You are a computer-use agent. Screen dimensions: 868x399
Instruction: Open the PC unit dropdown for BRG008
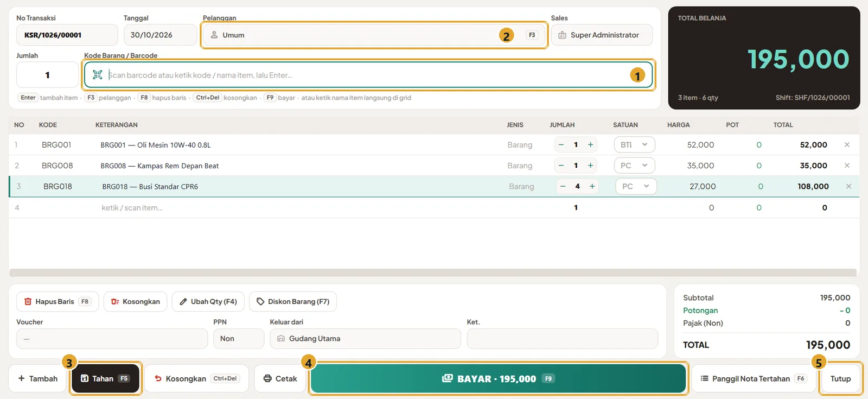pos(634,166)
